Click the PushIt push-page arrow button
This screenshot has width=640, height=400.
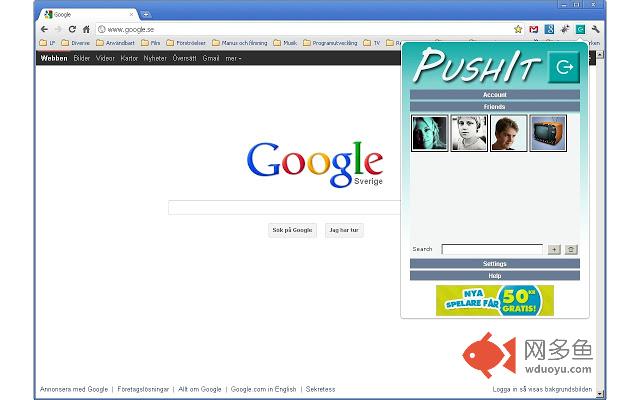564,67
